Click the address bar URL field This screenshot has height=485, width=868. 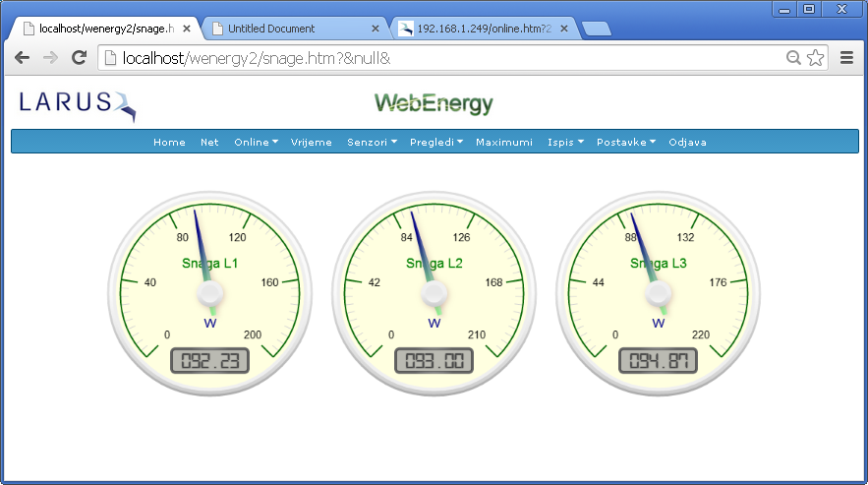click(x=442, y=58)
